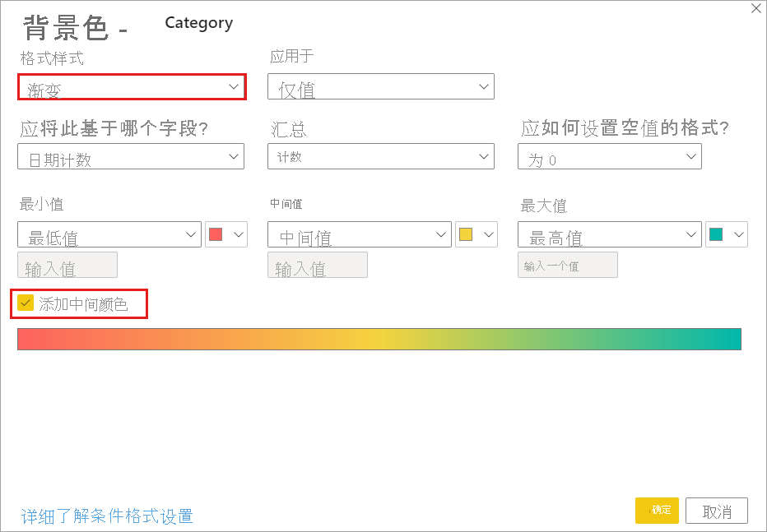Screen dimensions: 767x532
Task: Select the yellow middle color swatch
Action: [x=467, y=234]
